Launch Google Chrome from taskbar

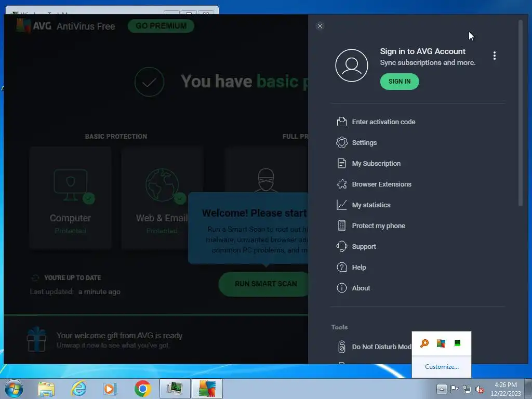pos(142,389)
